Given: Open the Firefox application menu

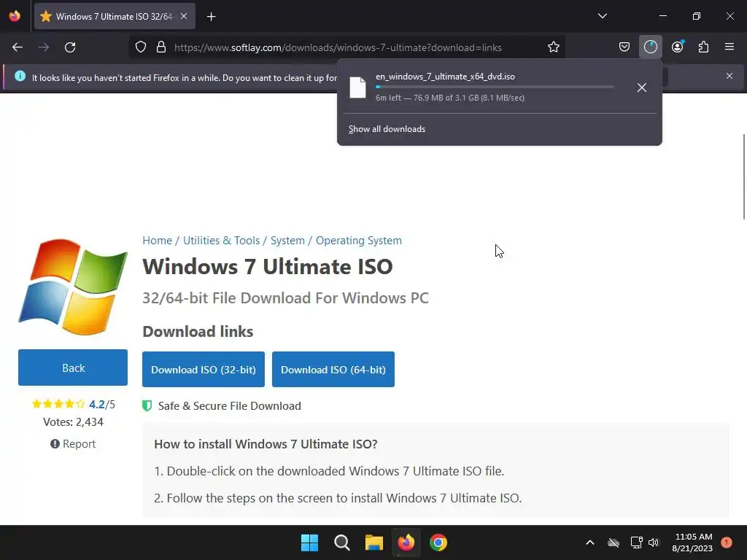Looking at the screenshot, I should click(x=729, y=47).
